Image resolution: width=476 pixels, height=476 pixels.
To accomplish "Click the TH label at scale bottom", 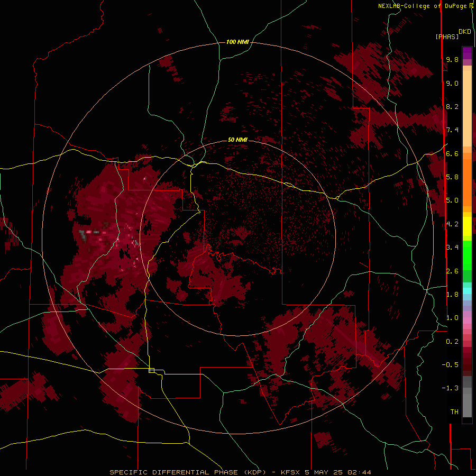I will point(454,412).
